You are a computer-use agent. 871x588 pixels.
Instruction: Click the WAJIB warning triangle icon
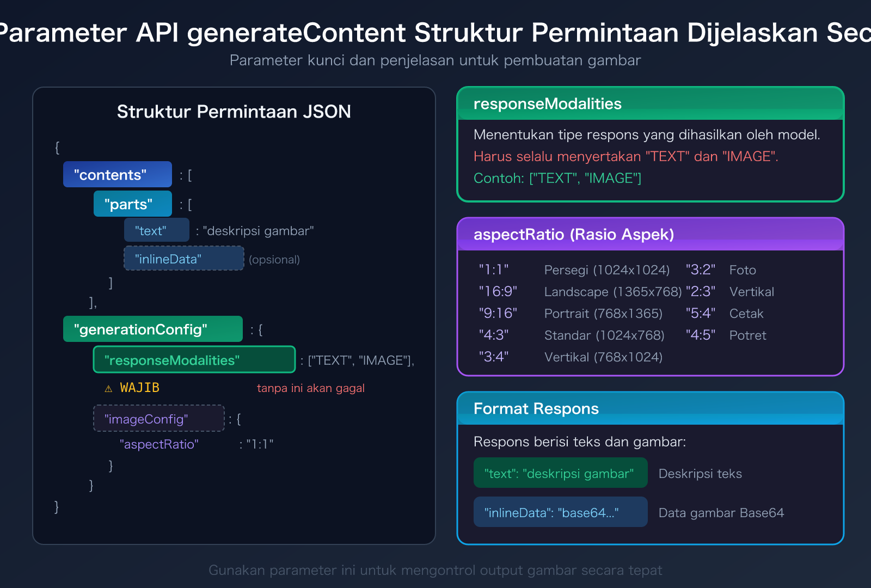click(x=108, y=388)
